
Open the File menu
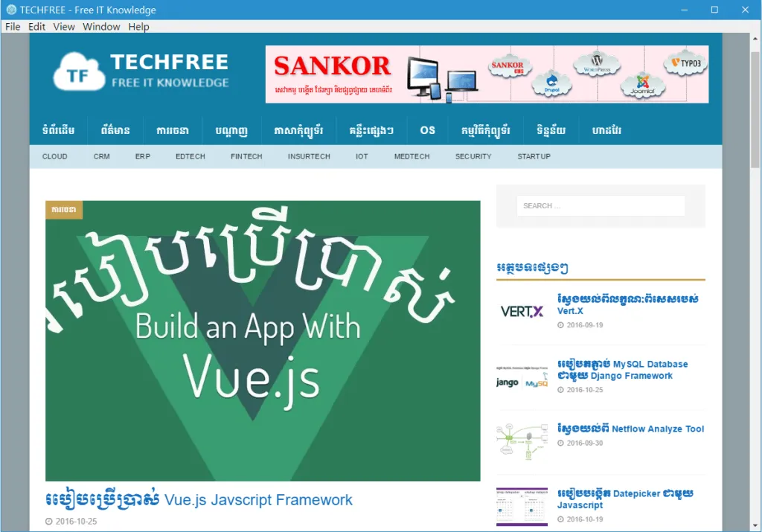[13, 27]
